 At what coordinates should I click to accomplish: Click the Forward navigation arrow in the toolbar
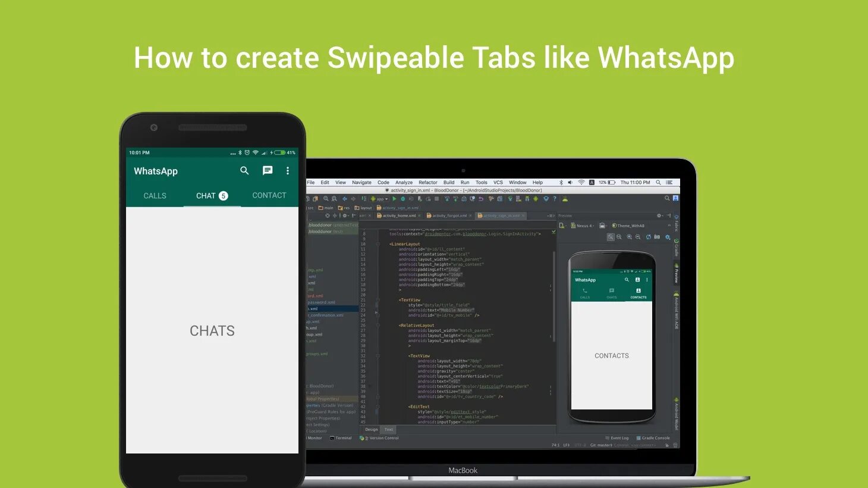click(x=353, y=199)
